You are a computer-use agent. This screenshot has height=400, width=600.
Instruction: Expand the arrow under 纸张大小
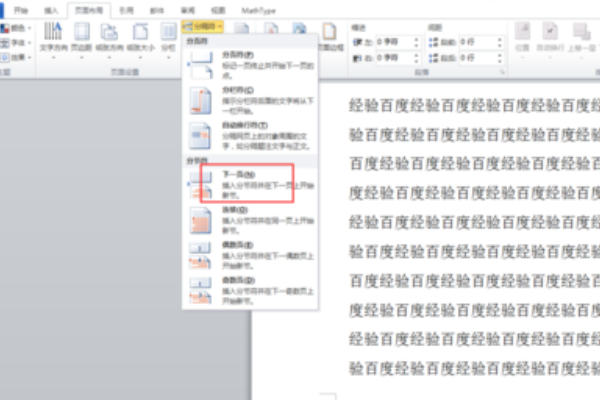tap(140, 58)
